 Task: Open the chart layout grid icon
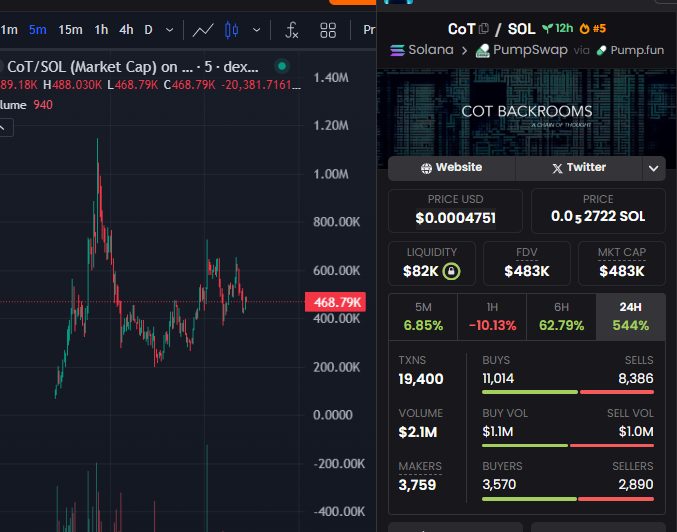(x=328, y=30)
